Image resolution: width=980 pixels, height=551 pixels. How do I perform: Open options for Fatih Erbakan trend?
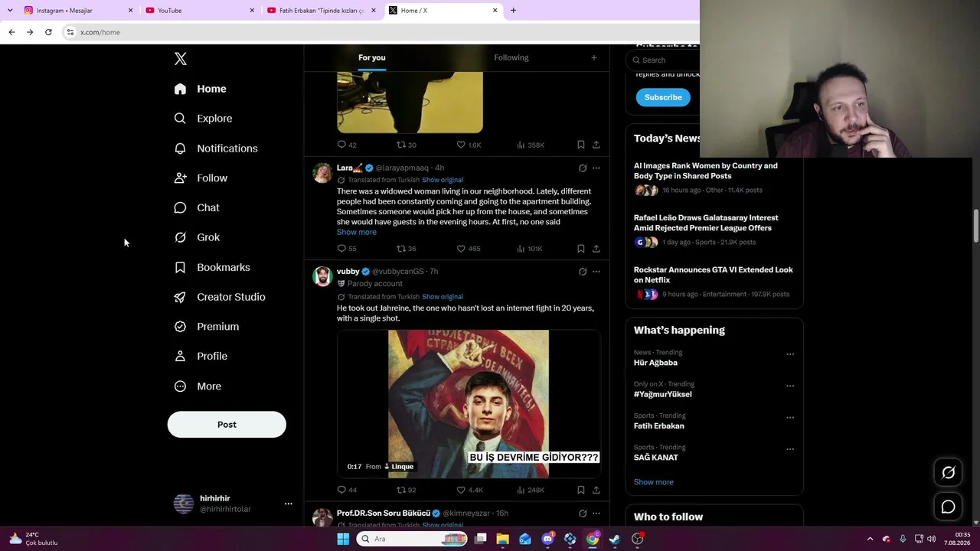(x=790, y=418)
